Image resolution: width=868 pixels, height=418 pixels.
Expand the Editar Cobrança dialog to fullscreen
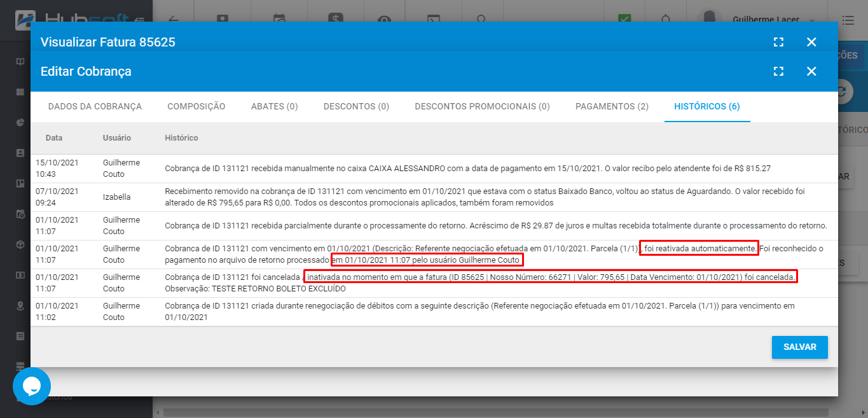click(x=778, y=71)
